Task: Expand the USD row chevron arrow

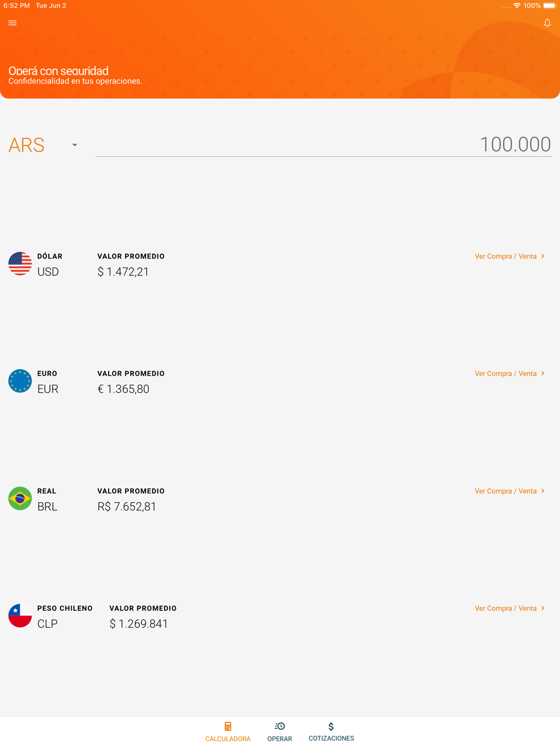Action: (x=543, y=256)
